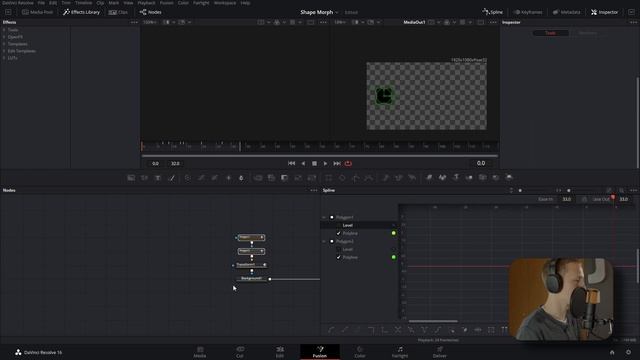Viewport: 640px width, 360px height.
Task: Open the Fusion menu in menu bar
Action: (166, 3)
